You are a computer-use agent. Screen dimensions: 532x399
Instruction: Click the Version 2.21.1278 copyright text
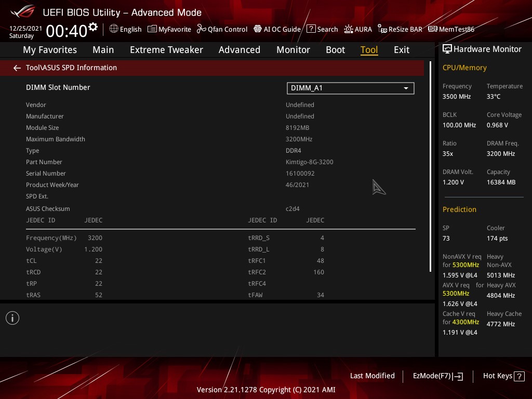click(x=266, y=390)
